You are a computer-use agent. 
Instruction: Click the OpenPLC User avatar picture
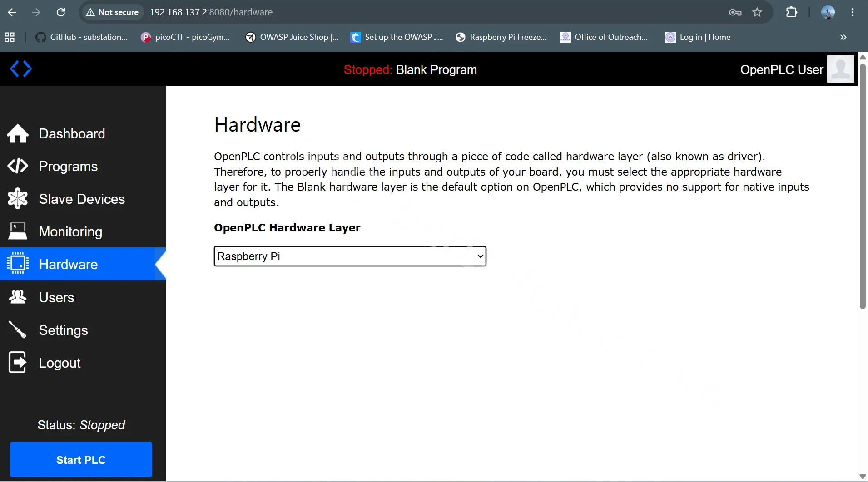(841, 69)
